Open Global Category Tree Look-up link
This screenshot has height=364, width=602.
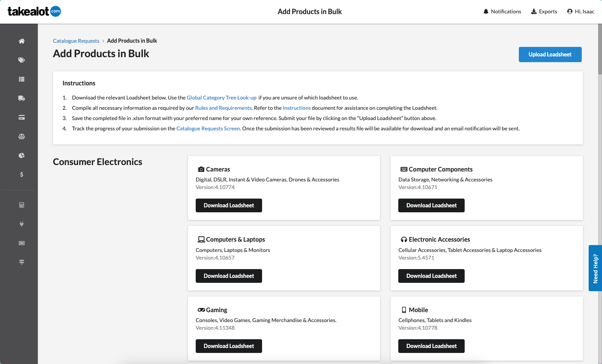coord(221,98)
